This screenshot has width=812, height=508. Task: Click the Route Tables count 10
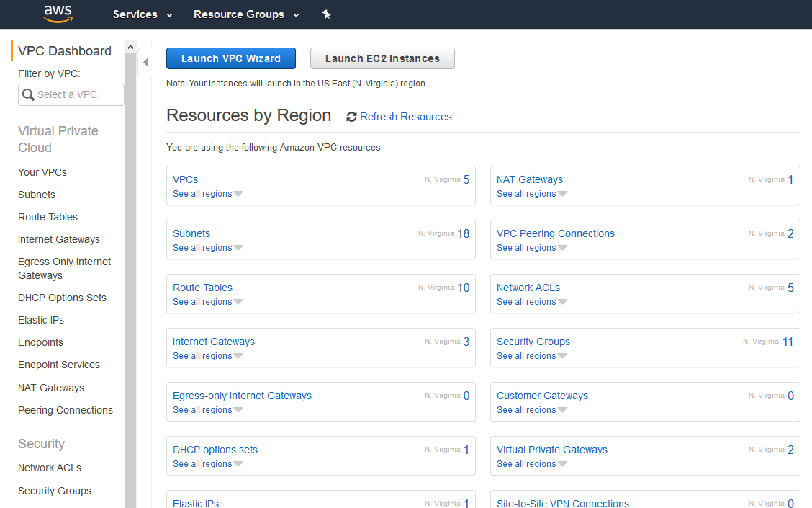pyautogui.click(x=464, y=288)
